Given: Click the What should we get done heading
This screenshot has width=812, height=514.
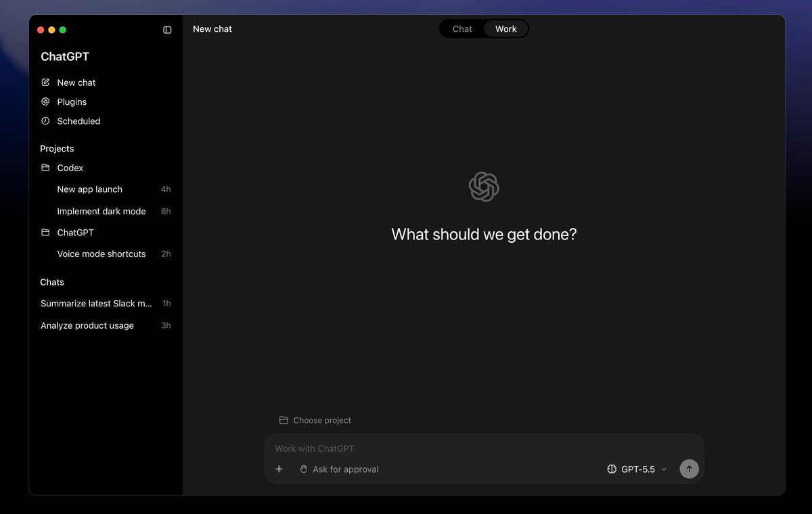Looking at the screenshot, I should click(x=484, y=235).
